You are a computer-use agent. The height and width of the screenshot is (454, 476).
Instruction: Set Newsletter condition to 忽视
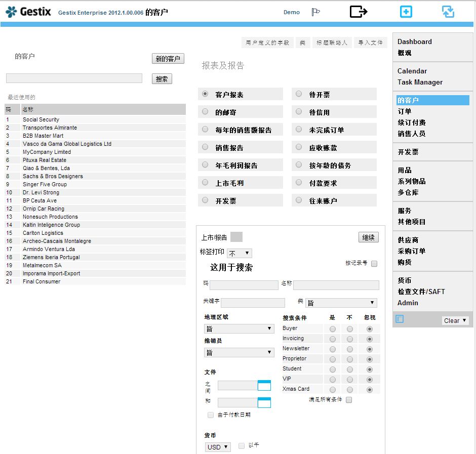coord(370,349)
